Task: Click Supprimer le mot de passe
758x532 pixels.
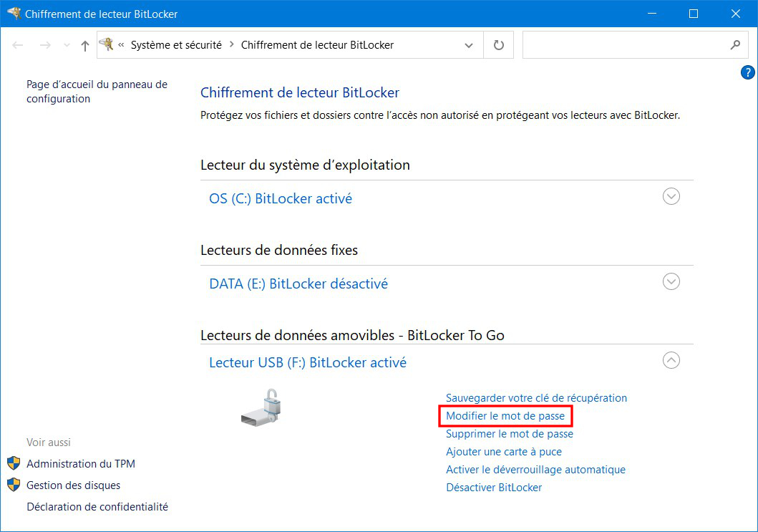Action: (x=510, y=433)
